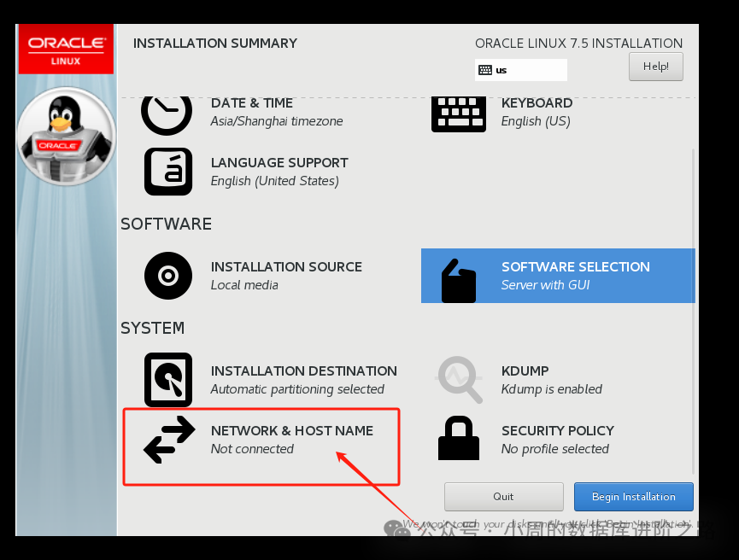
Task: Open the Kdump magnifier icon
Action: [460, 380]
